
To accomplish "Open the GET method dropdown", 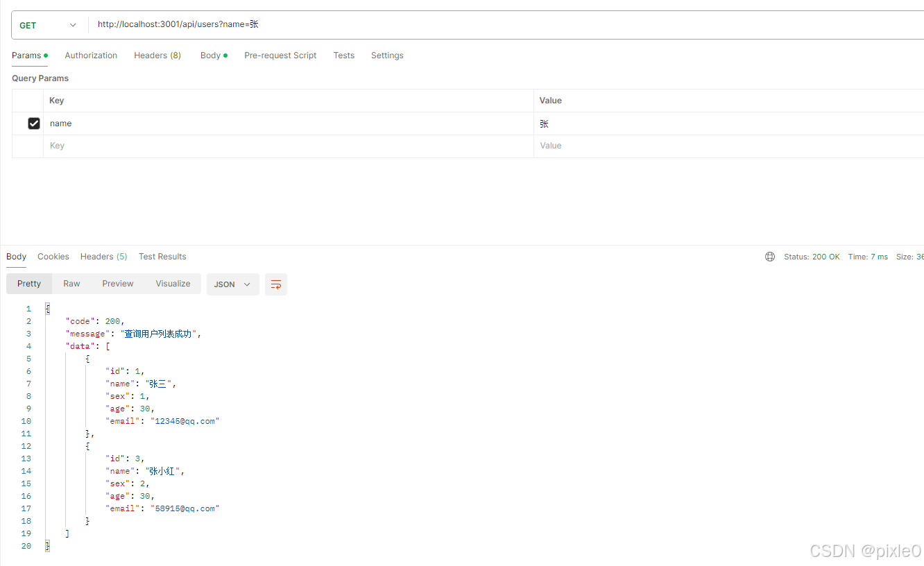I will pos(48,25).
